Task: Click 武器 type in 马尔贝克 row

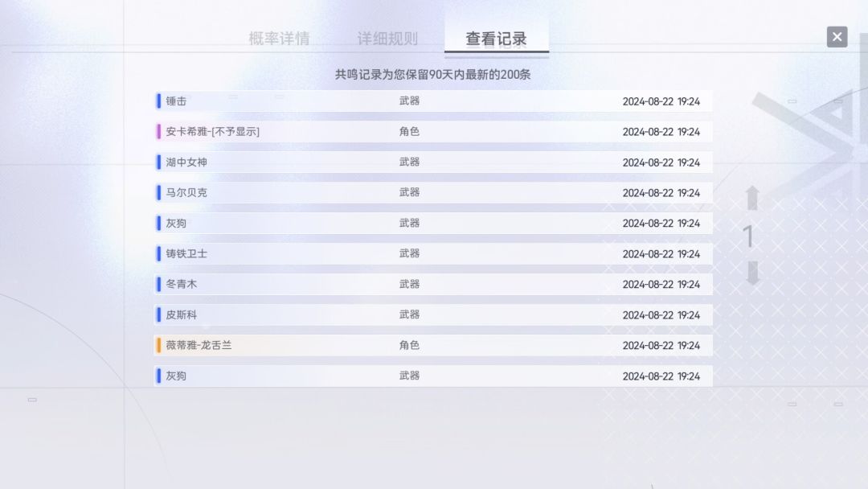Action: pos(409,192)
